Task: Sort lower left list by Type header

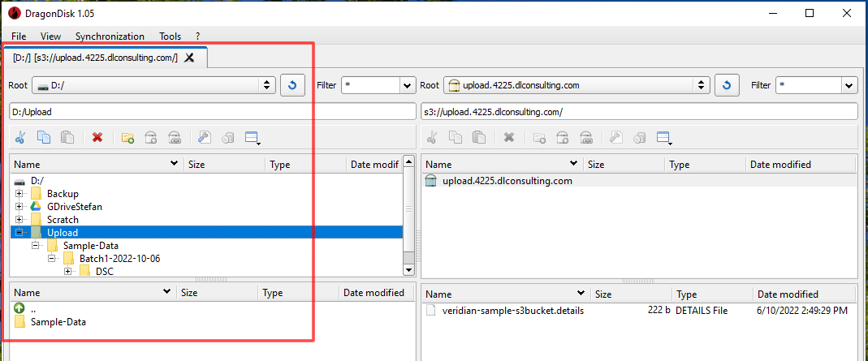Action: pos(298,292)
